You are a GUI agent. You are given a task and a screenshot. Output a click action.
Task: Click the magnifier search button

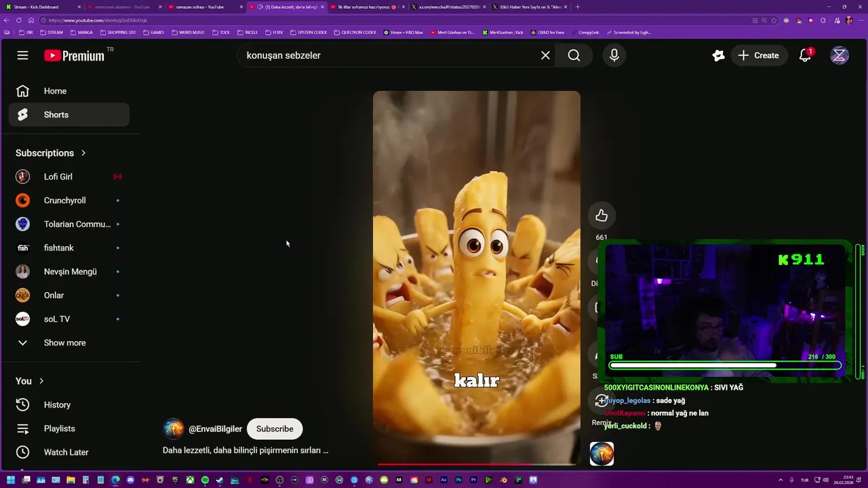coord(574,56)
